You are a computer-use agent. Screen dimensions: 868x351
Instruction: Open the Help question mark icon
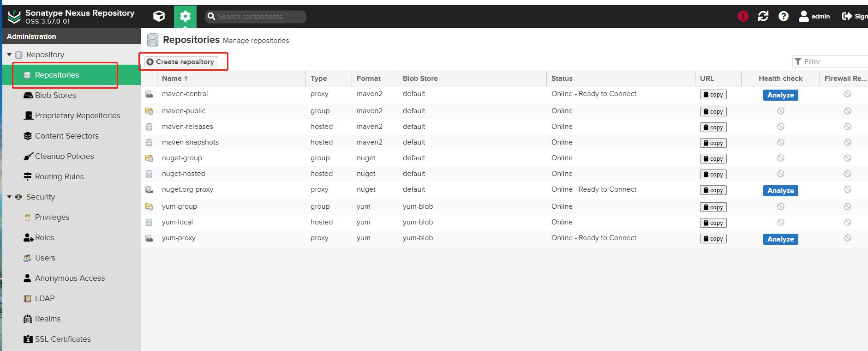click(784, 16)
